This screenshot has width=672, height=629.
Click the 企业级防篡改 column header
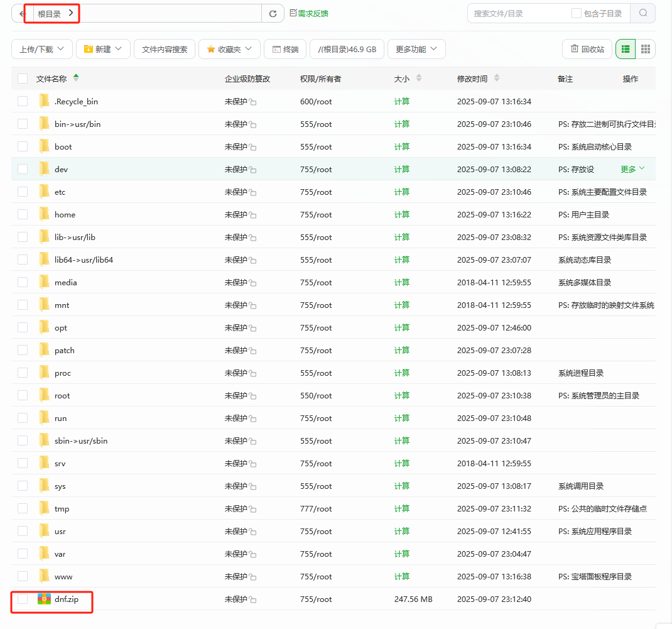[x=247, y=79]
